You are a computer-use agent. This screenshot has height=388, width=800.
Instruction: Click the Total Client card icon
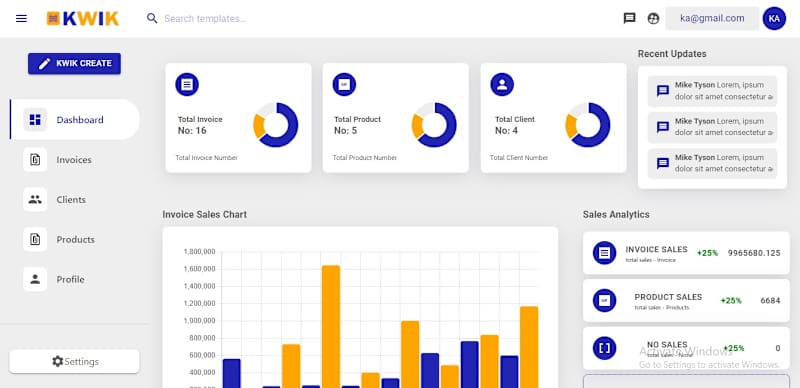[x=502, y=84]
